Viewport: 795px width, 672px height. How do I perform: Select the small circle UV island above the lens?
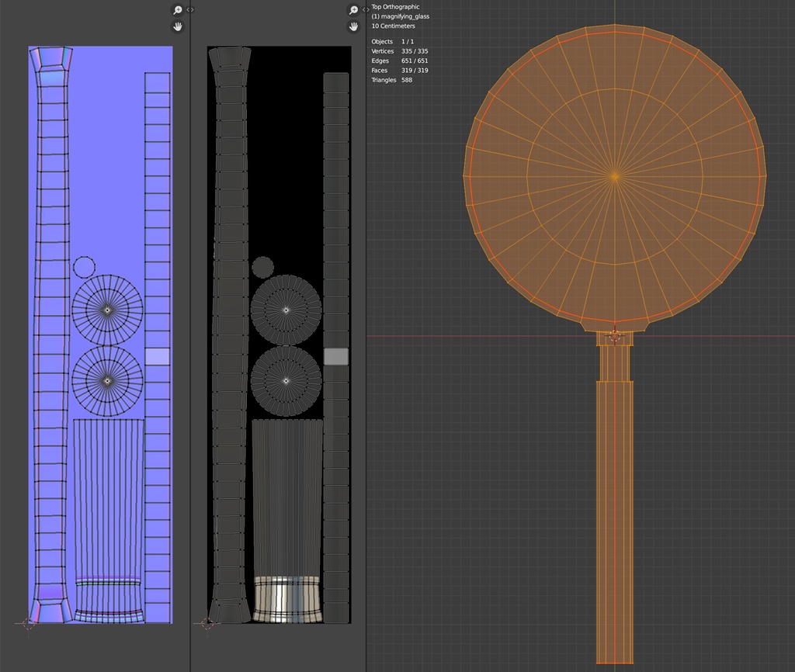83,268
